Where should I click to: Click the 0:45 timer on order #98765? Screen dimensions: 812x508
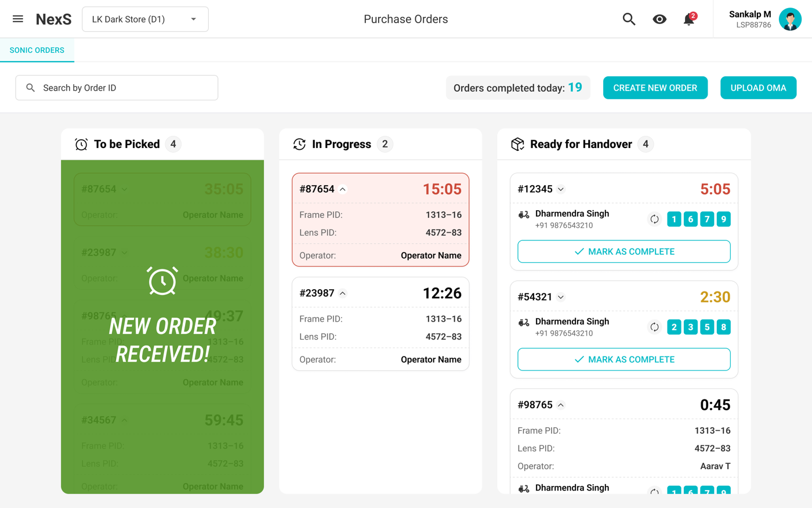click(x=715, y=405)
